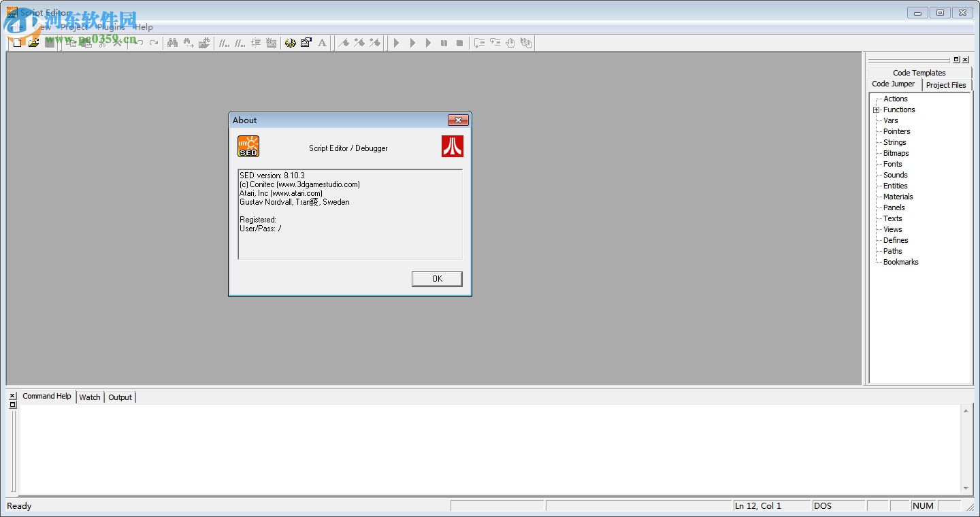This screenshot has width=980, height=517.
Task: Open the Plugins menu
Action: click(112, 27)
